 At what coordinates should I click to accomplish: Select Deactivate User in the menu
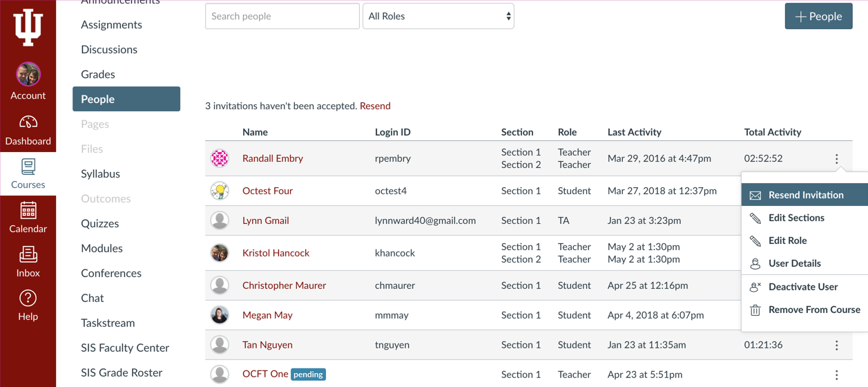click(804, 287)
